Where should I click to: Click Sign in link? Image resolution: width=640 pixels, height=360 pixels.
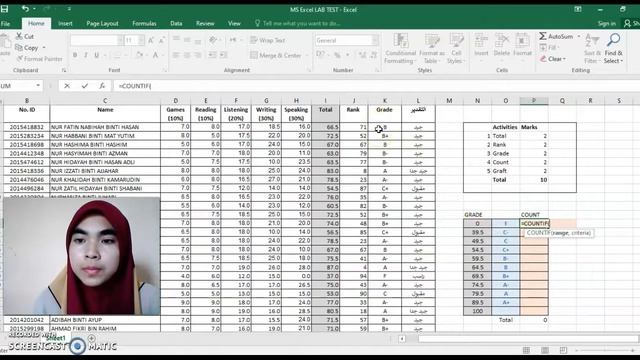tap(607, 24)
